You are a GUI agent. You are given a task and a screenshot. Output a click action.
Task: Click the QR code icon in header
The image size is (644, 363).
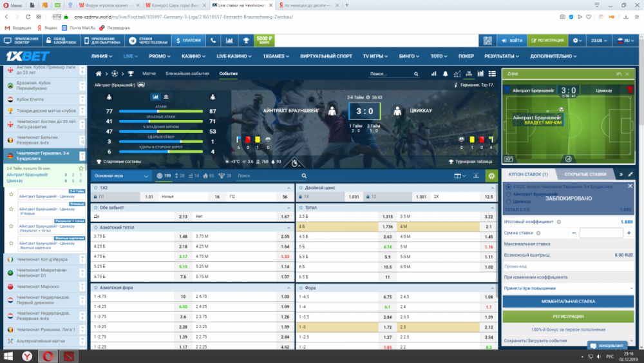tap(486, 41)
